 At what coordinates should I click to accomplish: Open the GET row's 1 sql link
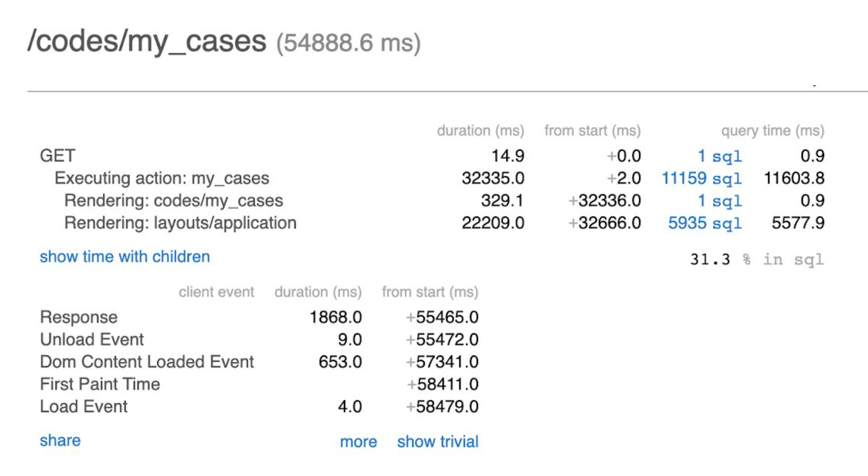pos(719,156)
